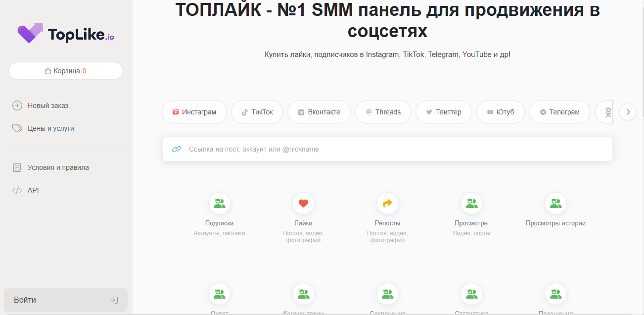Click the 'Аккаунты, паблики' subtitle
Screen dimensions: 644x315
219,233
